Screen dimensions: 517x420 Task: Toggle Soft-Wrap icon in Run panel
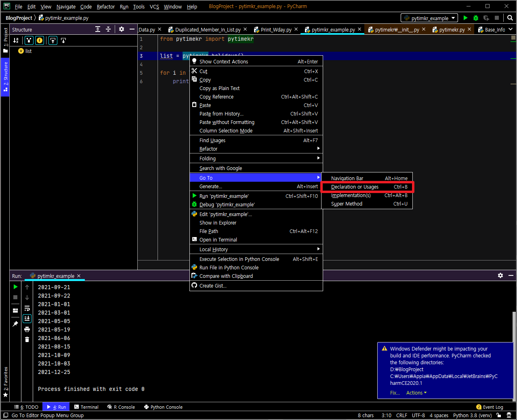[27, 308]
